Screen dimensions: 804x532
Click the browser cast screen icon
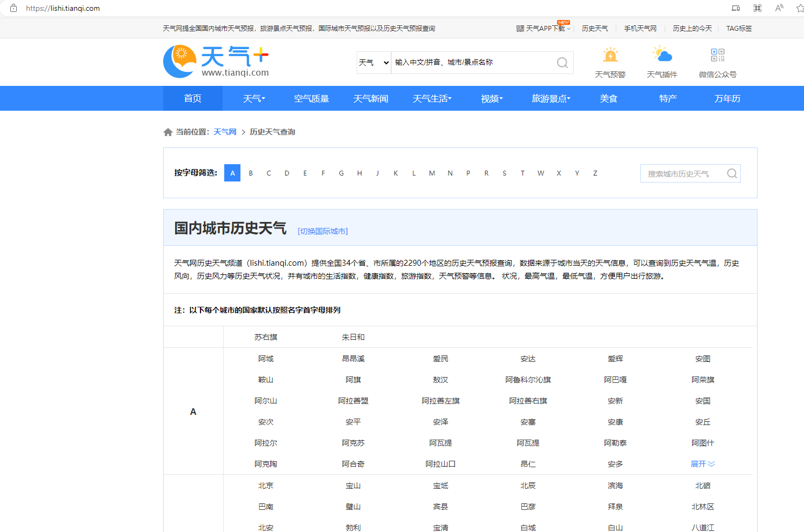(x=736, y=8)
